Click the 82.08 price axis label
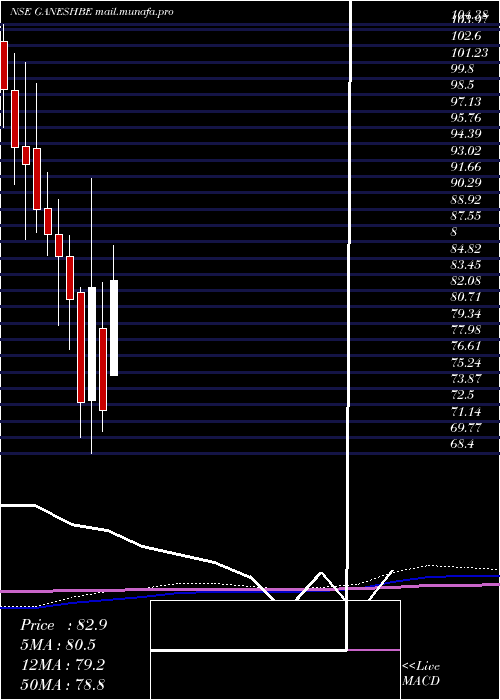The width and height of the screenshot is (500, 700). 466,281
